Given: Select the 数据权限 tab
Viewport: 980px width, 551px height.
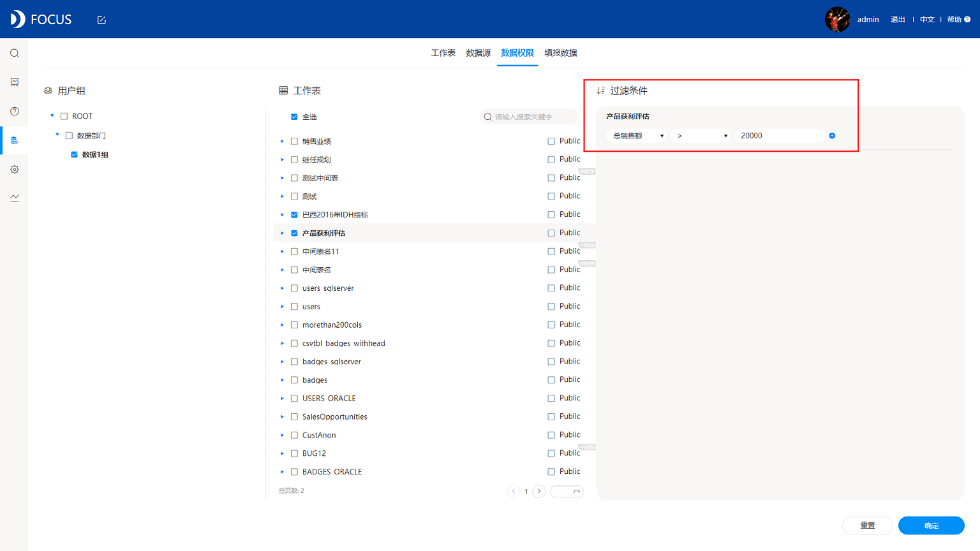Looking at the screenshot, I should [517, 53].
